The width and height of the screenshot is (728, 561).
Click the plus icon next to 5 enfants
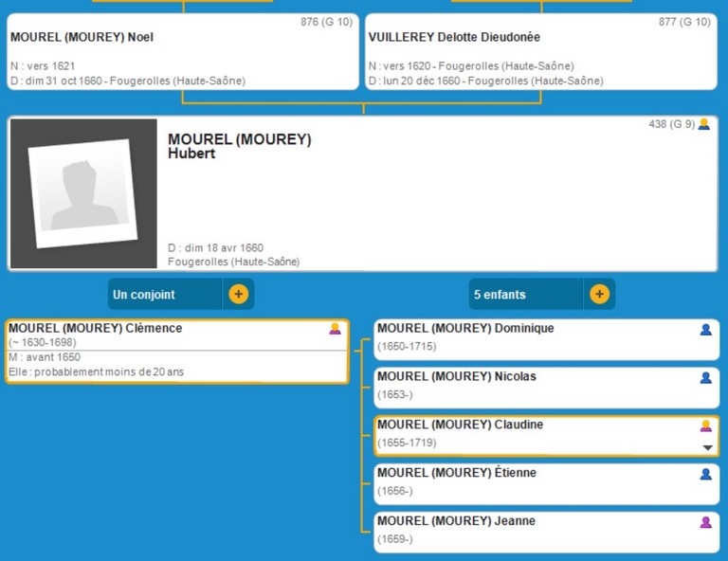599,294
